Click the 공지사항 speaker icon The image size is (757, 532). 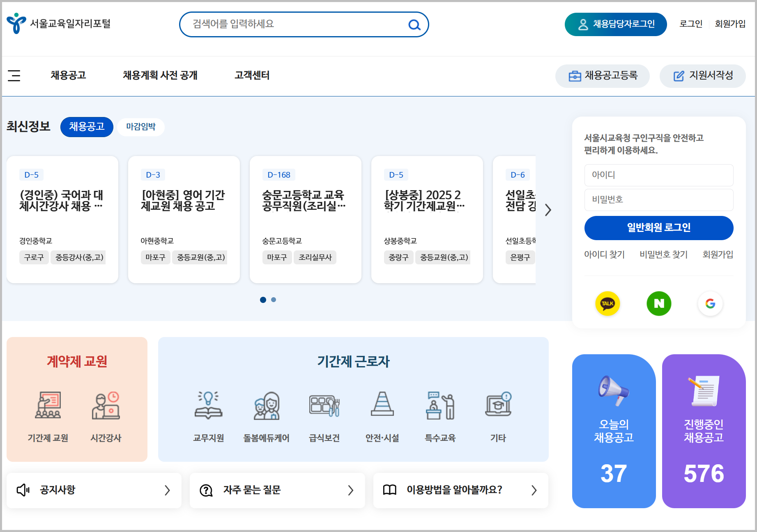coord(23,490)
